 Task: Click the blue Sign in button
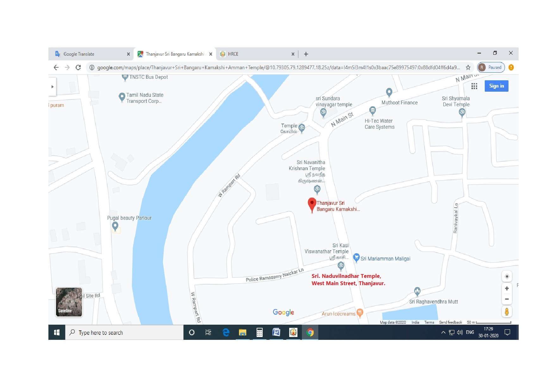(496, 86)
